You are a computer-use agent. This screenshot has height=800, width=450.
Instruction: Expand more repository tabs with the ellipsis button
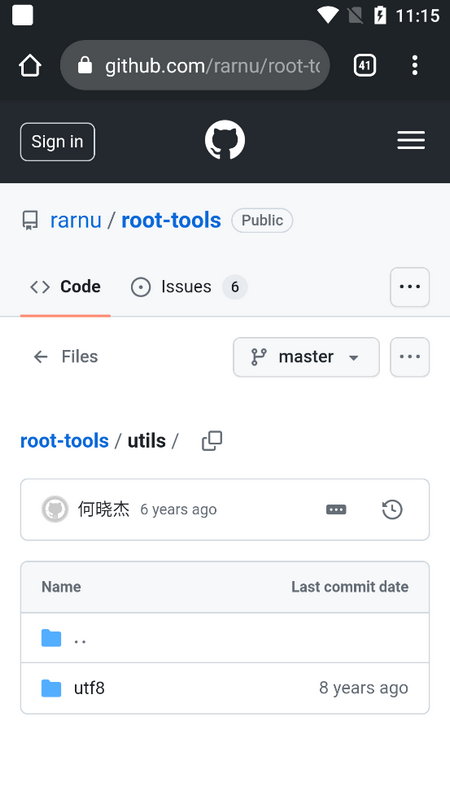pyautogui.click(x=410, y=287)
